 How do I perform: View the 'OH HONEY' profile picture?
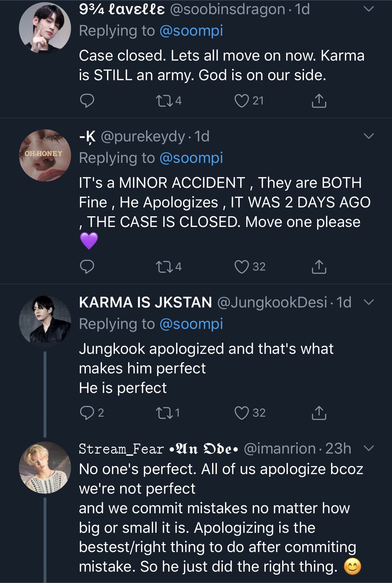click(x=45, y=155)
